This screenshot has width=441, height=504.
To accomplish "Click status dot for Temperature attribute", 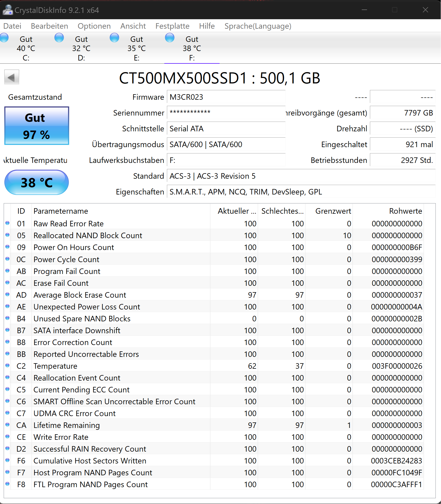I will [x=7, y=366].
